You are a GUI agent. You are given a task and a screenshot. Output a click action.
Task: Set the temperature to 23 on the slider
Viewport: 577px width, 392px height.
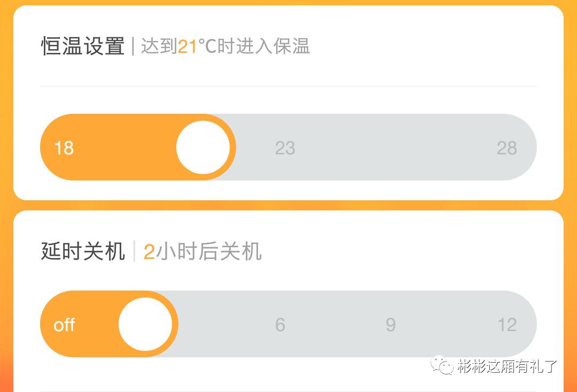[285, 148]
